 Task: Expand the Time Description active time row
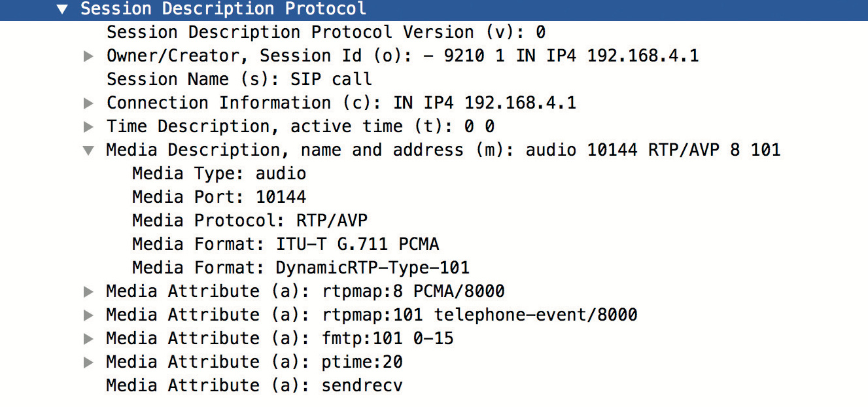[89, 127]
